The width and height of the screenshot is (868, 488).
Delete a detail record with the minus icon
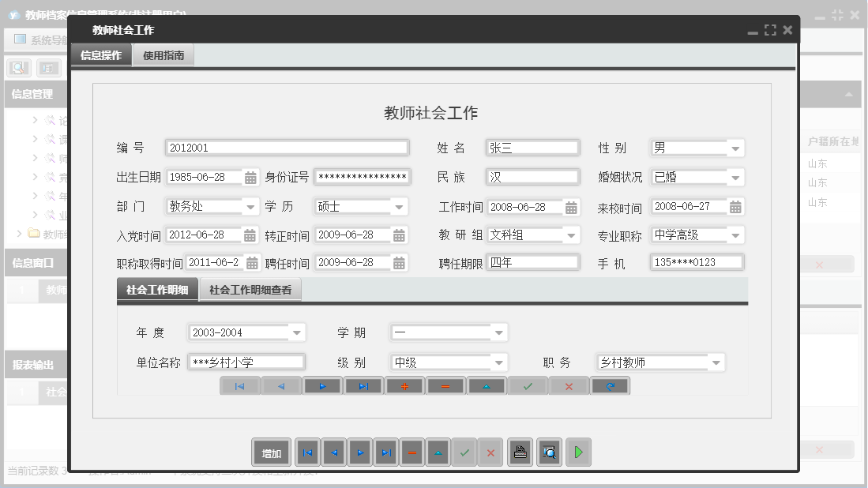445,385
